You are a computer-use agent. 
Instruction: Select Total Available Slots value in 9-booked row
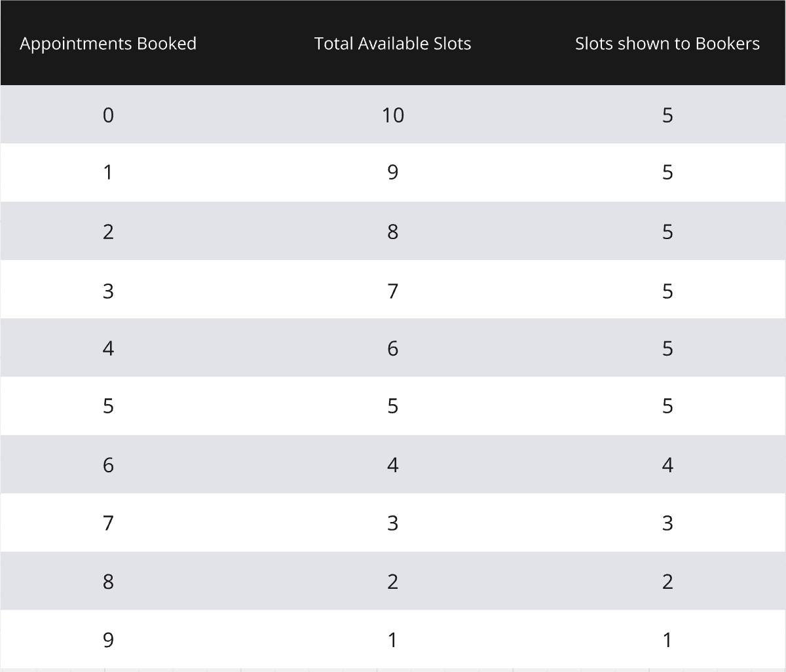click(392, 639)
